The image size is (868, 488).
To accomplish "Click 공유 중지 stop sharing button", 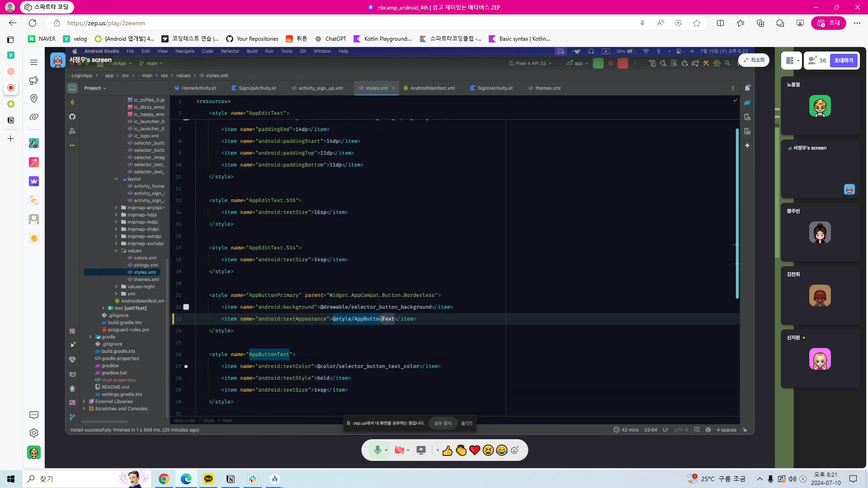I will [x=443, y=423].
